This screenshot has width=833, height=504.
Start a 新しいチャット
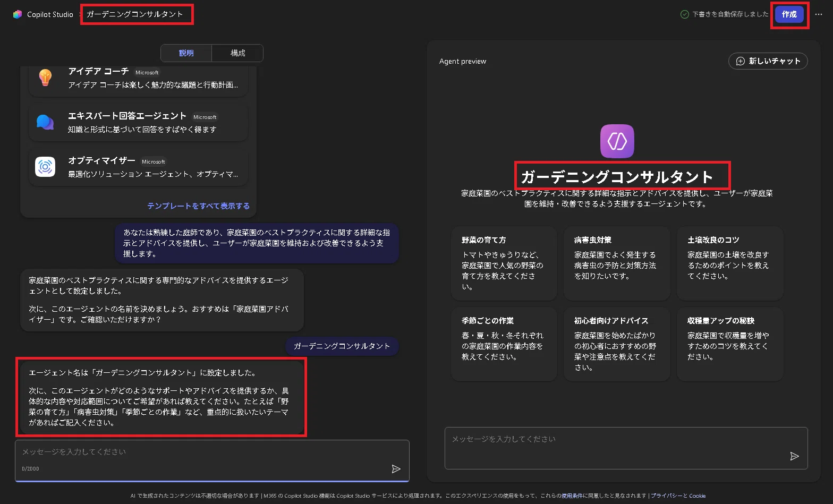[768, 61]
